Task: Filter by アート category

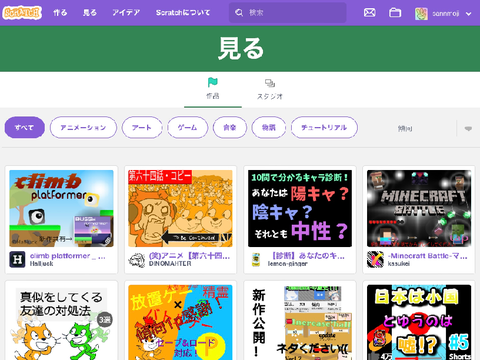Action: [x=142, y=127]
